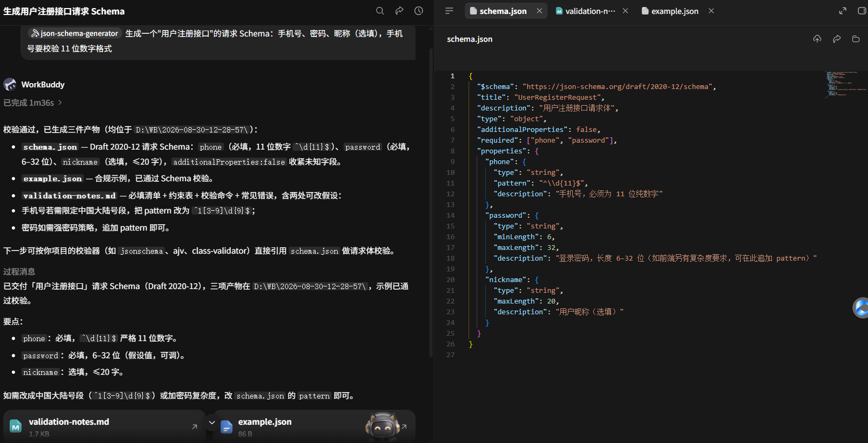Switch to the validation-notes tab
The height and width of the screenshot is (443, 868).
point(590,11)
